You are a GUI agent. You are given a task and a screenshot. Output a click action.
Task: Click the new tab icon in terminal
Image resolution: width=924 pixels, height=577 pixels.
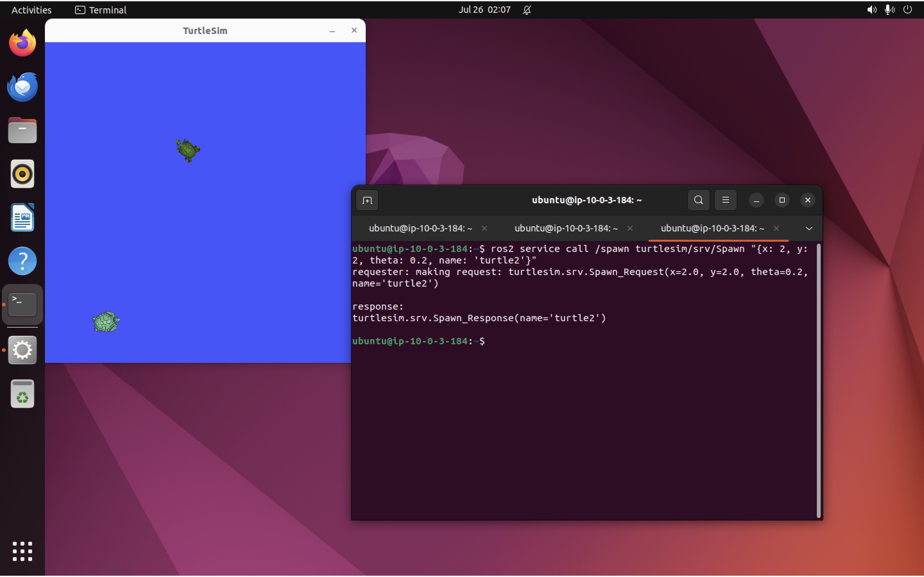pyautogui.click(x=367, y=200)
